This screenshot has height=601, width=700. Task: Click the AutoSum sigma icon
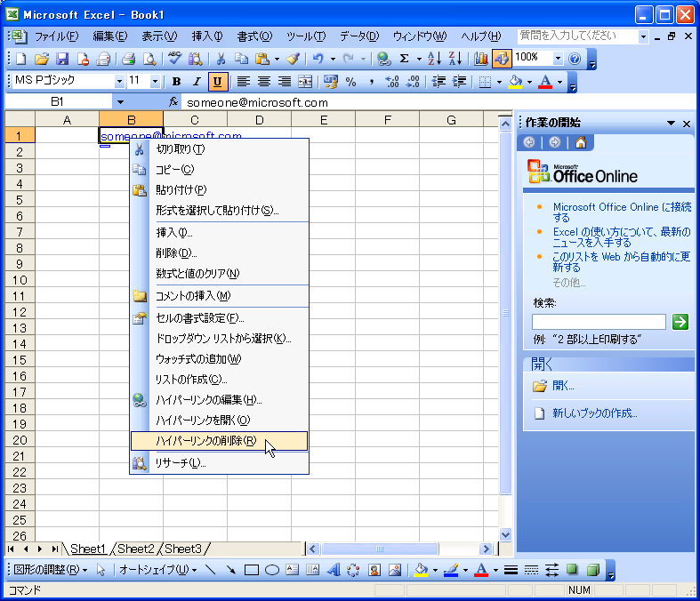405,59
